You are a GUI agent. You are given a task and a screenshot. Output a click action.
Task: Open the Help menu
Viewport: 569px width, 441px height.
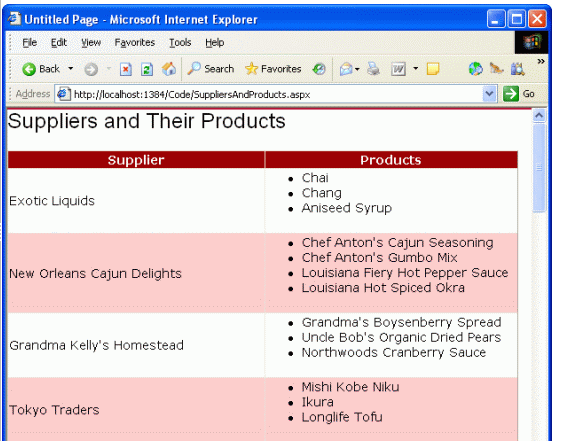click(x=214, y=42)
